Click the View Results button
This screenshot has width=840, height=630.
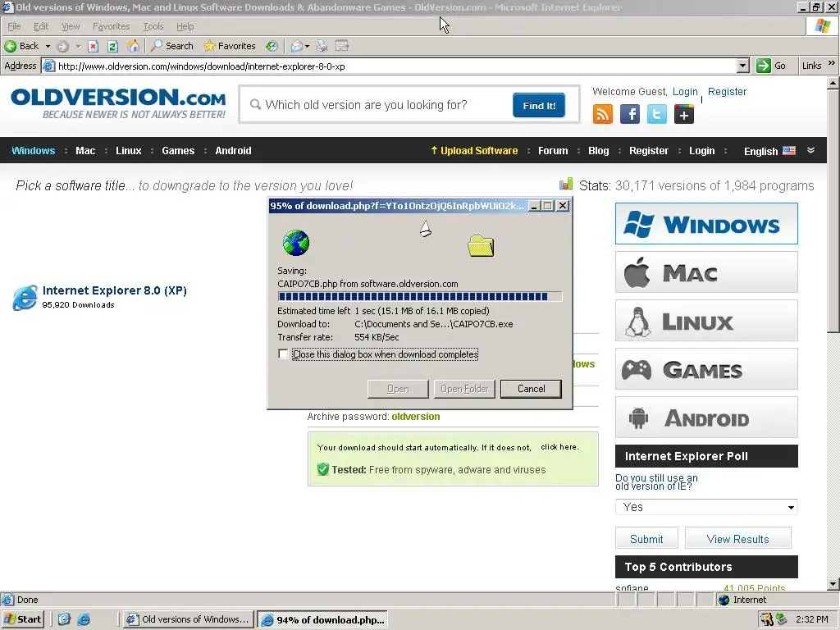[737, 538]
